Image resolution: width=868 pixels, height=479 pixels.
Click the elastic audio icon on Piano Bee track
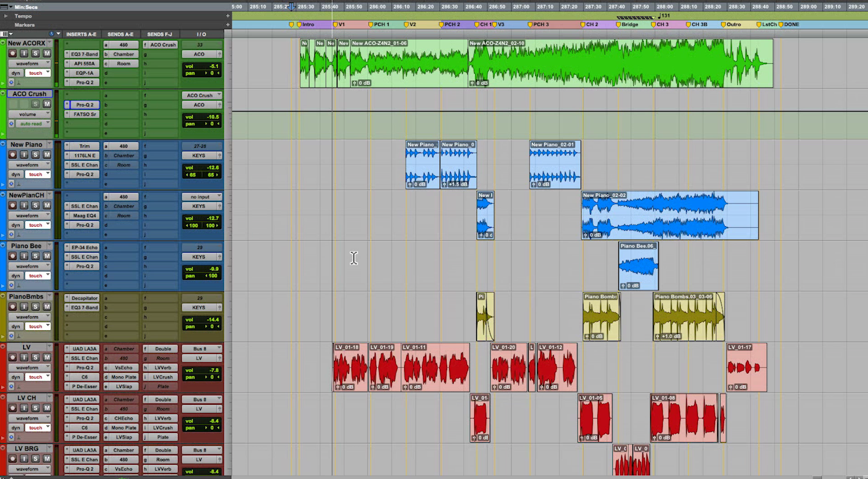click(19, 285)
